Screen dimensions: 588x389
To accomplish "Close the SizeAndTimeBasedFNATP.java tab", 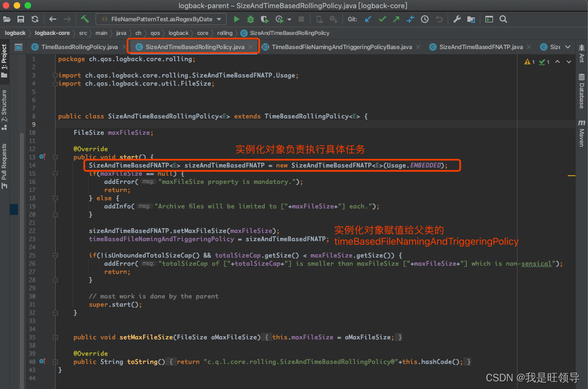I will tap(528, 47).
